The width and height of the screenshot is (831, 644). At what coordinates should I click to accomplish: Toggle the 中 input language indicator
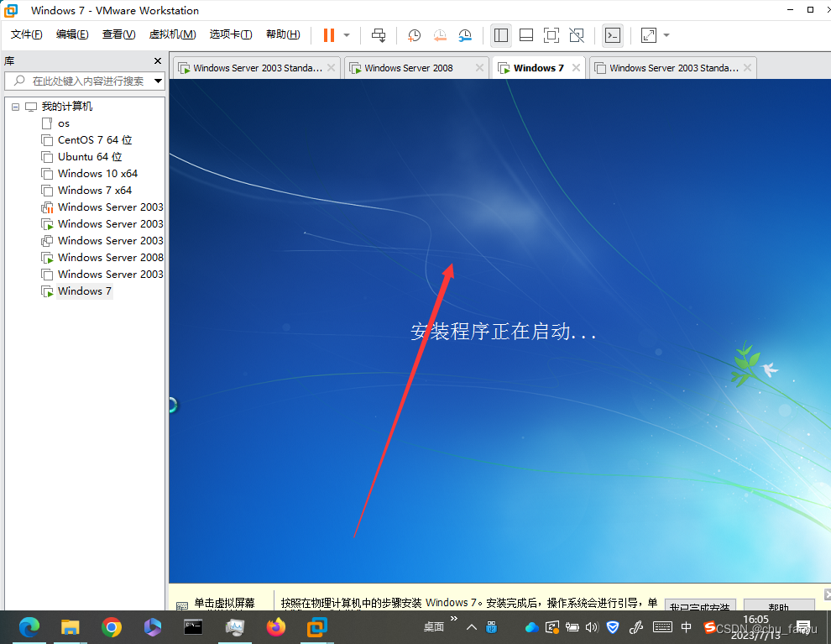(687, 627)
